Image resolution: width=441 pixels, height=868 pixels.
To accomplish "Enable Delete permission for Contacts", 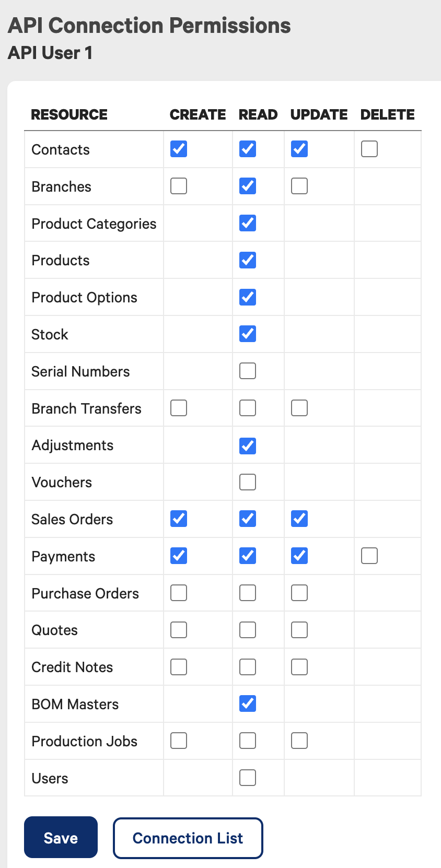I will pyautogui.click(x=369, y=149).
